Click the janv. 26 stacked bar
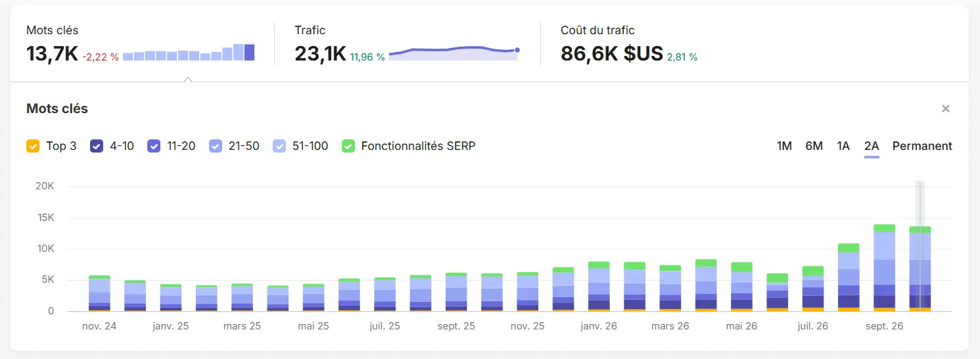 pyautogui.click(x=599, y=286)
